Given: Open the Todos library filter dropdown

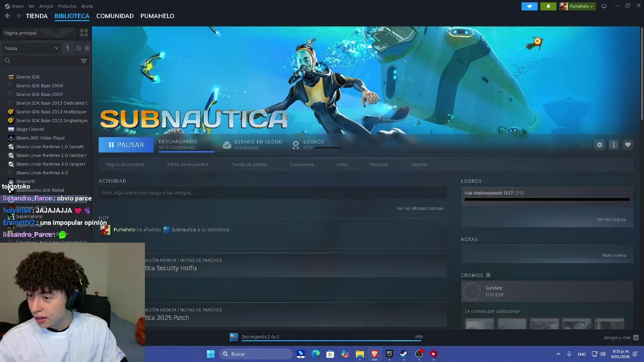Looking at the screenshot, I should (x=31, y=48).
